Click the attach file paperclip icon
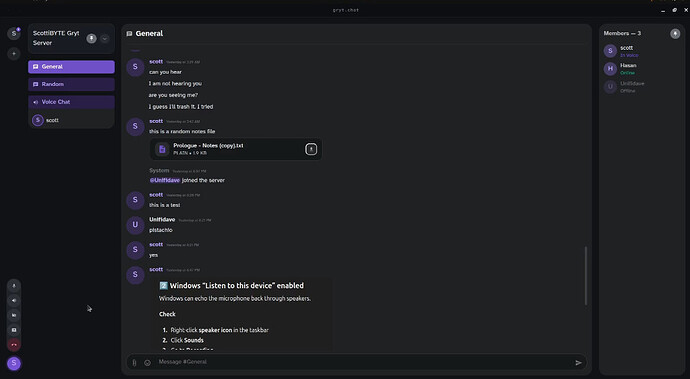Viewport: 690px width, 379px height. (x=134, y=363)
